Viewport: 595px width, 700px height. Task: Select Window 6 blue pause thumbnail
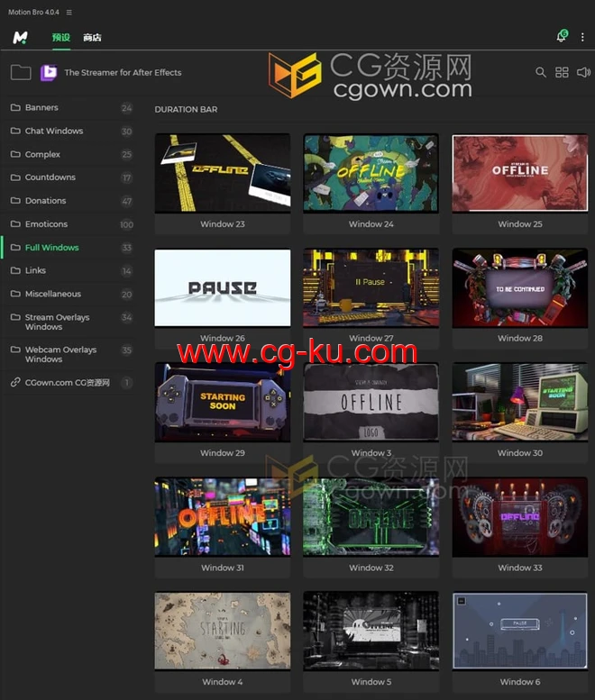[x=520, y=631]
